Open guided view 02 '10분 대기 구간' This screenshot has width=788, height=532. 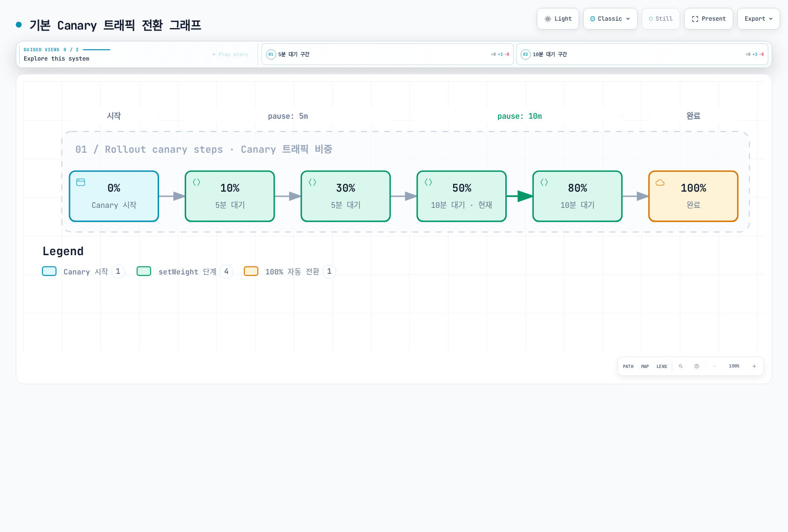click(642, 54)
